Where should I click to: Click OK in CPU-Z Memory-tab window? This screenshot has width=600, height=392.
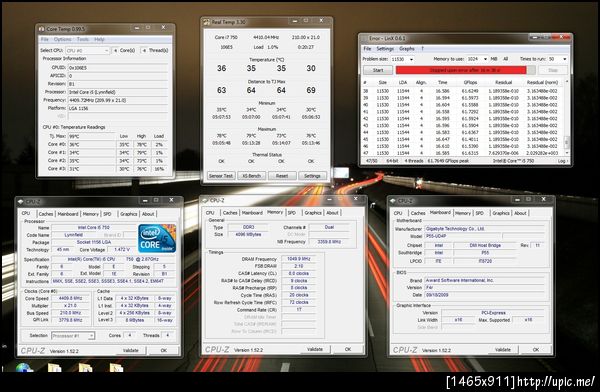348,349
